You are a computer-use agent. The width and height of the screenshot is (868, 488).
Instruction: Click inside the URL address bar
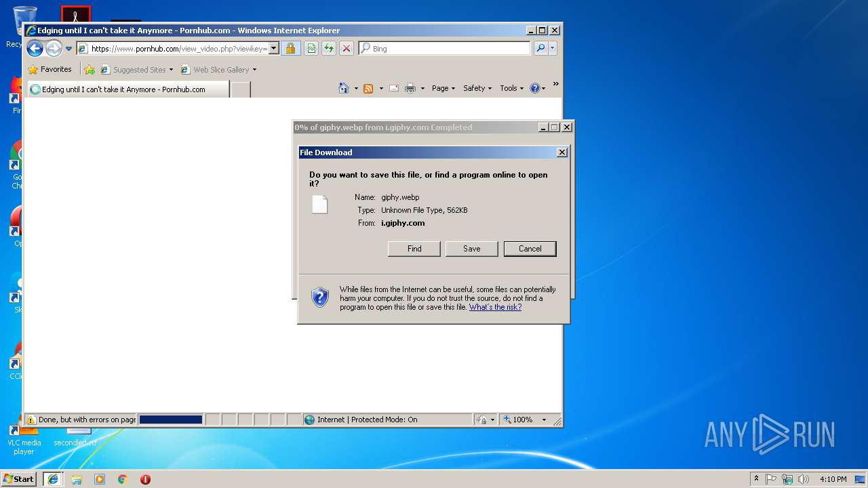point(178,48)
